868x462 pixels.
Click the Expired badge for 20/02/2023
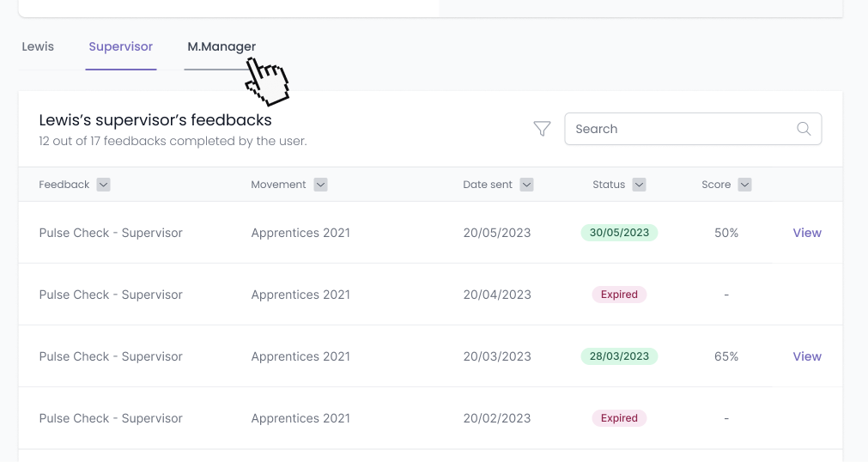619,417
